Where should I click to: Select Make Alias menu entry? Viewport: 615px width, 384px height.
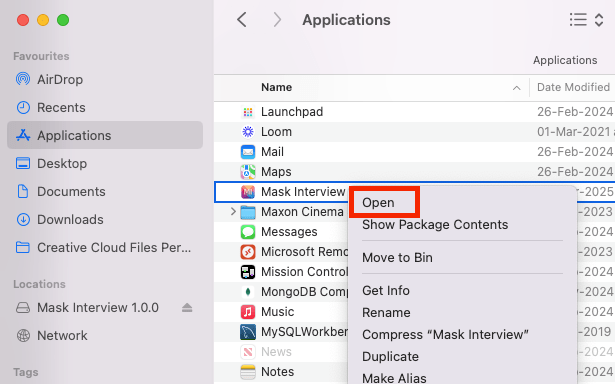coord(394,378)
